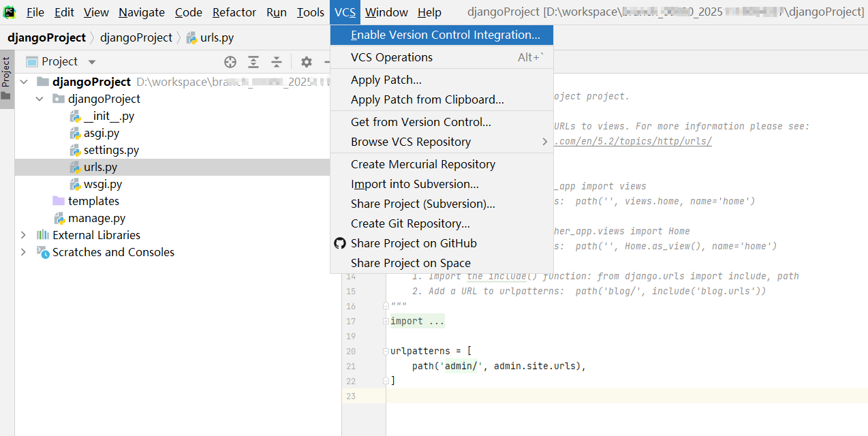
Task: Click the Python file icon of manage.py
Action: coord(60,218)
